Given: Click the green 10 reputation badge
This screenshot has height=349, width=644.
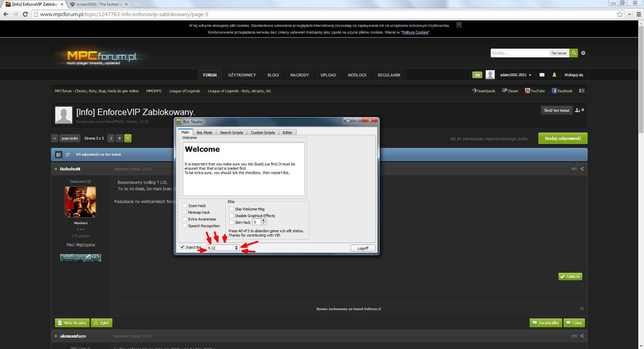Looking at the screenshot, I should coord(477,75).
